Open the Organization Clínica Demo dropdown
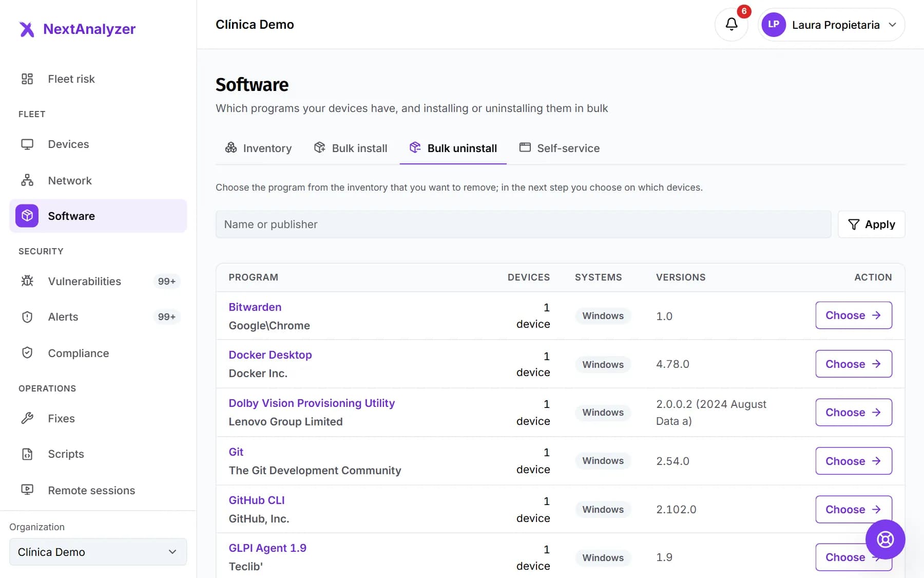 pos(98,552)
